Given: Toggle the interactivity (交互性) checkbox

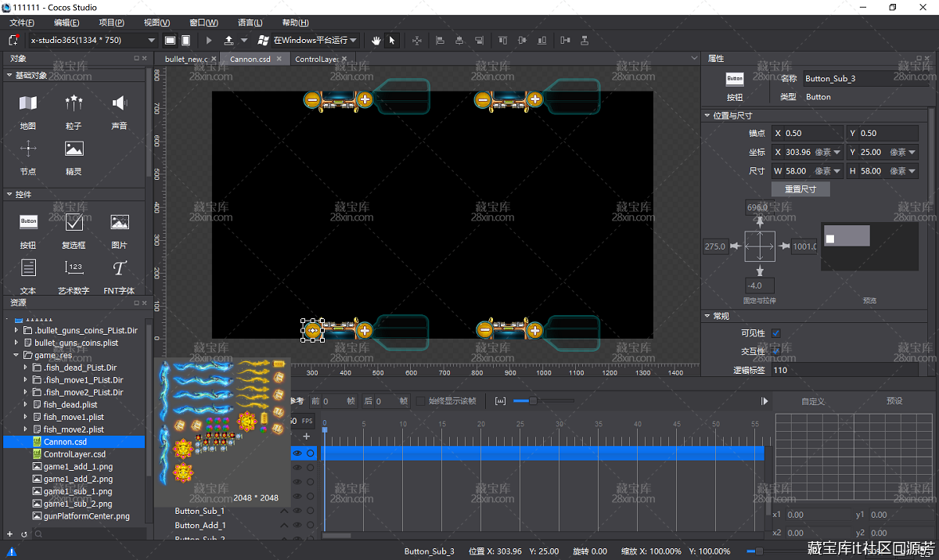Looking at the screenshot, I should [x=776, y=352].
